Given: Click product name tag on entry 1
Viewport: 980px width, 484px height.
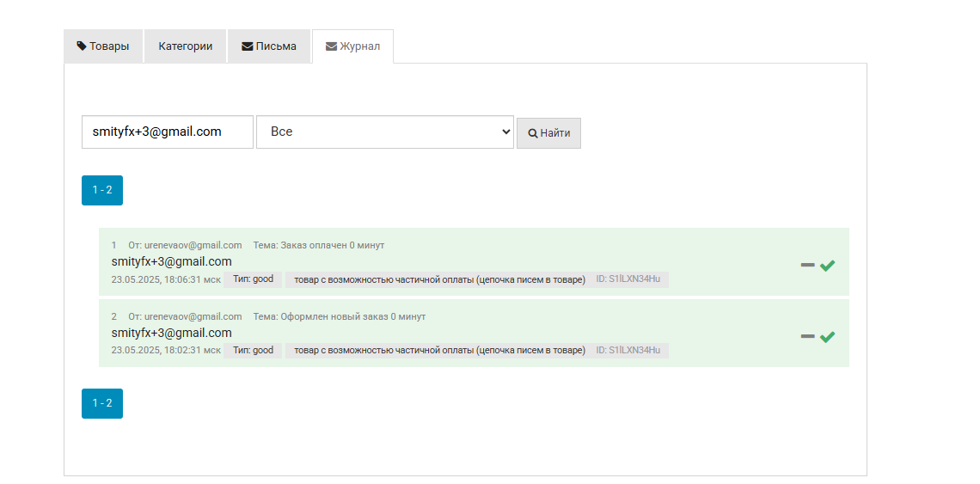Looking at the screenshot, I should [x=440, y=279].
